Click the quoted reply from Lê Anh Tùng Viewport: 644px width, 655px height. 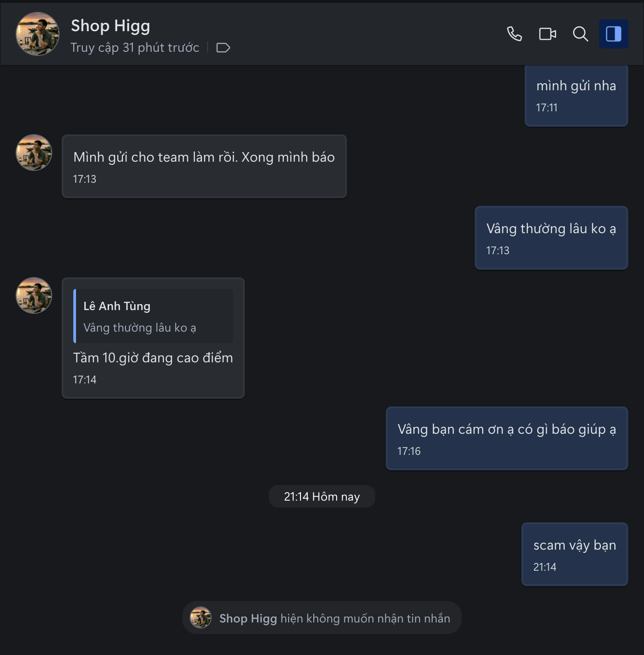[153, 316]
